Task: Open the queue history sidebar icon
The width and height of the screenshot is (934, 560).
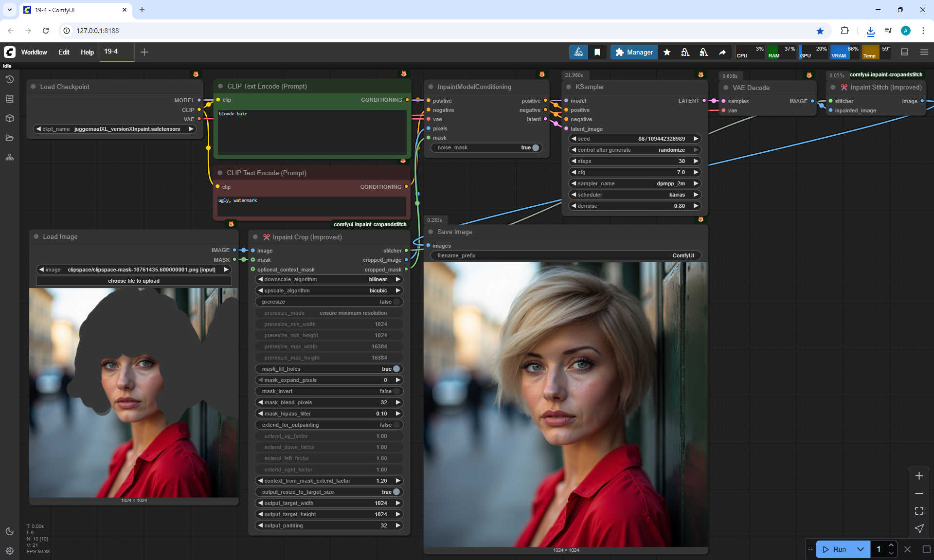Action: (x=10, y=79)
